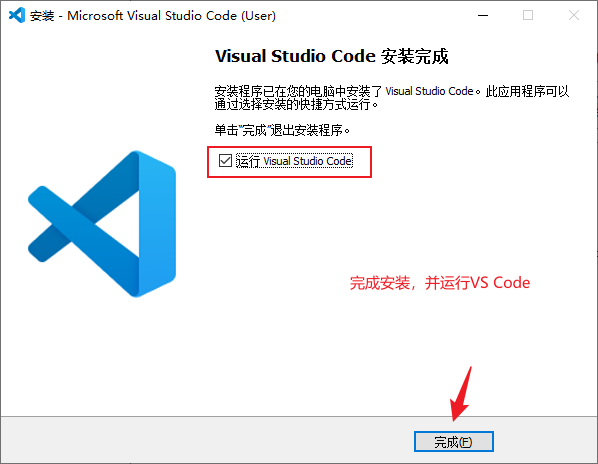Click the text 单击"完成"退出安装程序

tap(282, 130)
